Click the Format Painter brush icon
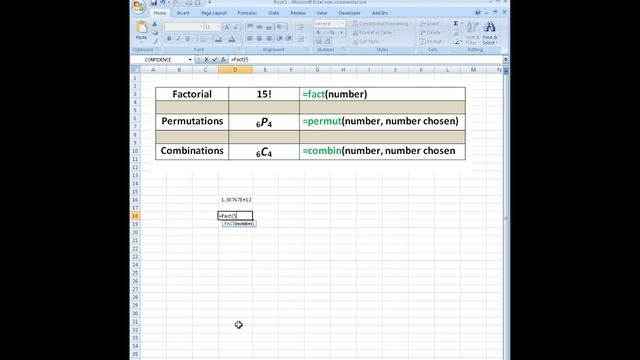The height and width of the screenshot is (360, 640). click(x=155, y=41)
